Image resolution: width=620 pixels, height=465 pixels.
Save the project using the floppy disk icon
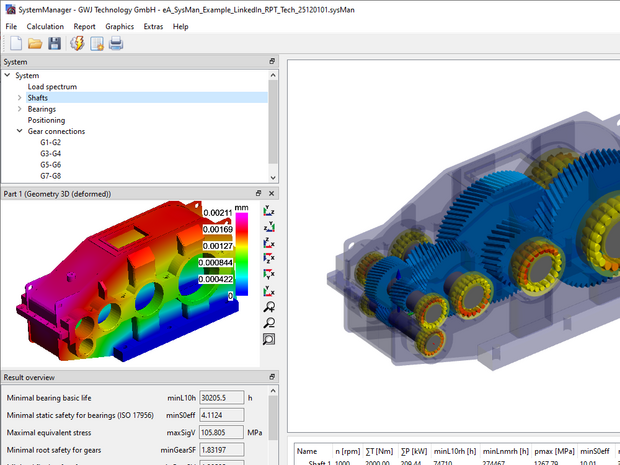pyautogui.click(x=54, y=43)
